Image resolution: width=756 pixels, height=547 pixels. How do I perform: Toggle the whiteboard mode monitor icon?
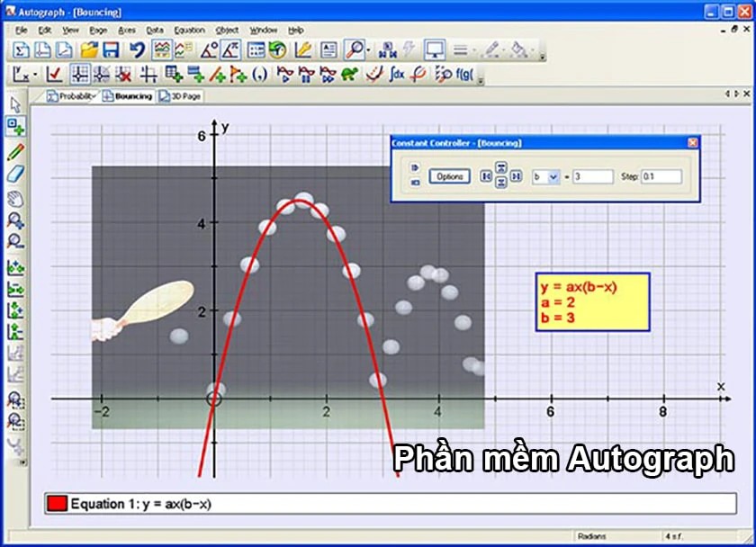tap(434, 50)
